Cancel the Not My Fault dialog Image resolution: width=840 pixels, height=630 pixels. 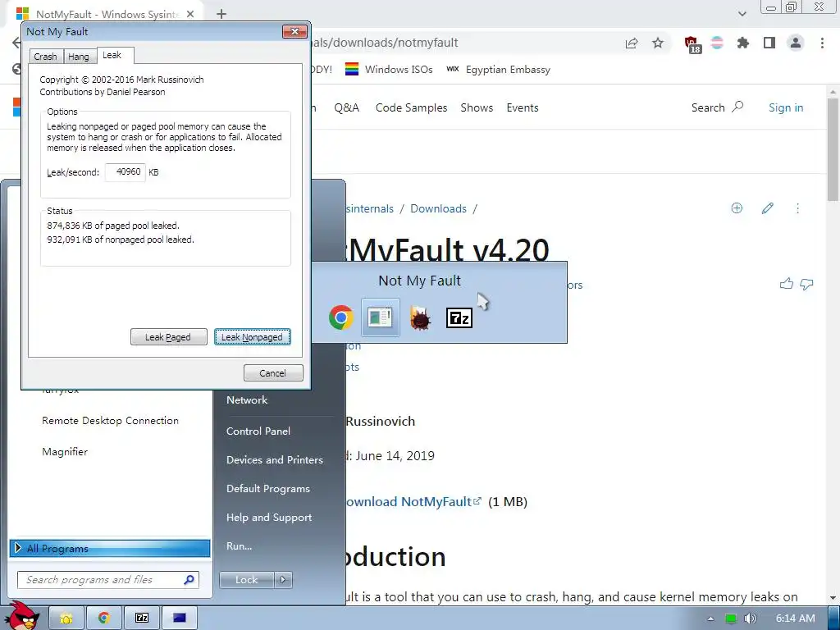click(x=272, y=373)
